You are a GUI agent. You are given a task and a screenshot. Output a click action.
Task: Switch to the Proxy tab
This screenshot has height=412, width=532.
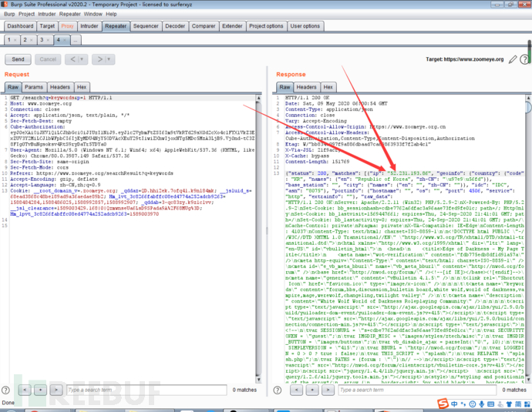pyautogui.click(x=67, y=26)
